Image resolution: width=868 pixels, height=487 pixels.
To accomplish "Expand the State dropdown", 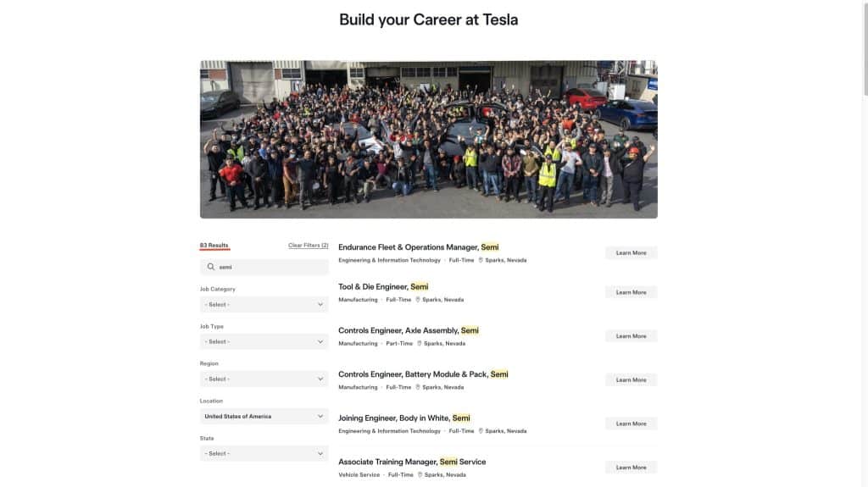I will [x=264, y=453].
